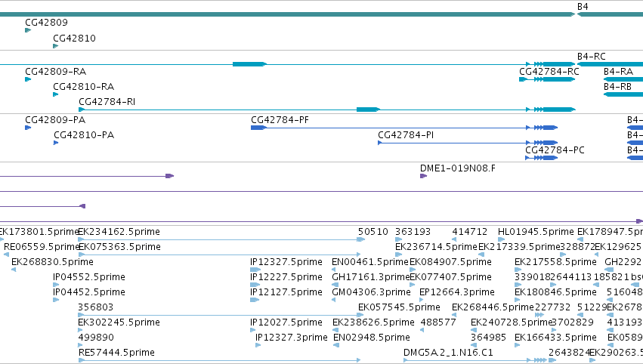The width and height of the screenshot is (643, 364).
Task: Open the CG42784-PI protein label
Action: click(x=406, y=135)
